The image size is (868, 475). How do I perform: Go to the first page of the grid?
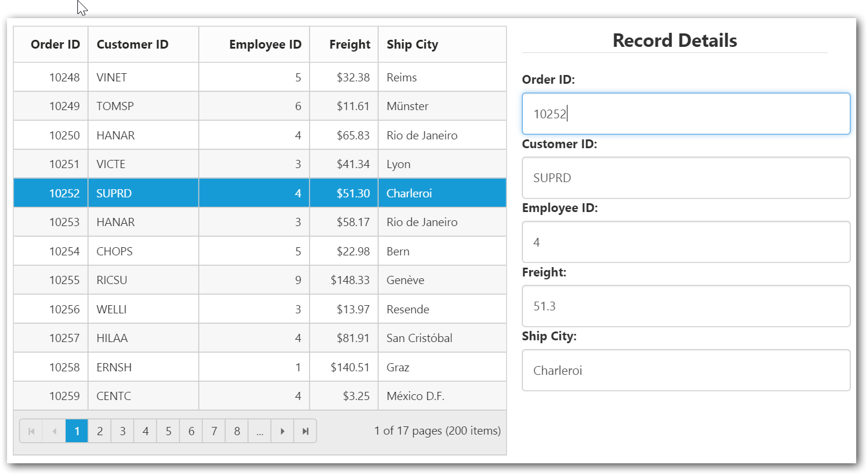point(31,431)
